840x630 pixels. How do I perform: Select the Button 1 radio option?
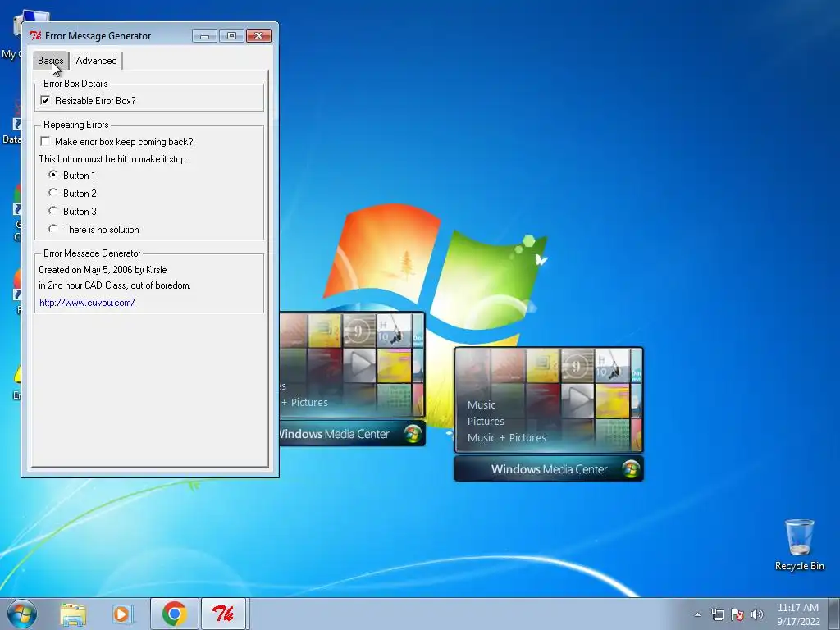click(x=52, y=175)
